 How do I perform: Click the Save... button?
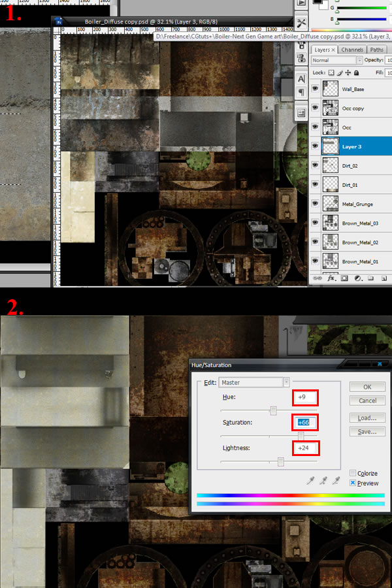(367, 432)
